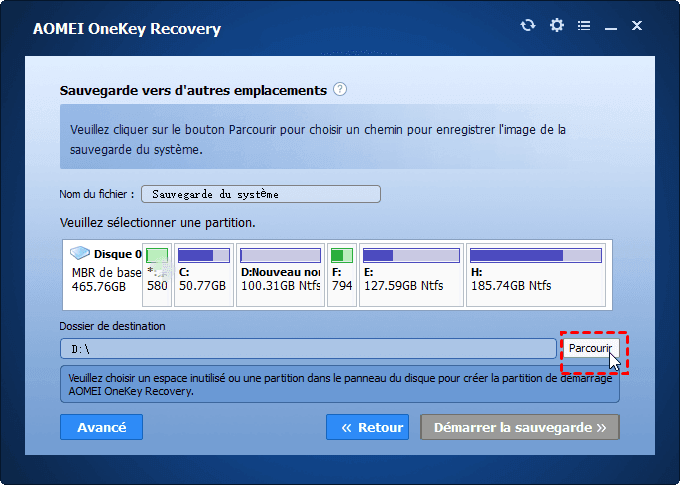Click the Disque 0 drive icon
The height and width of the screenshot is (485, 680).
coord(80,252)
